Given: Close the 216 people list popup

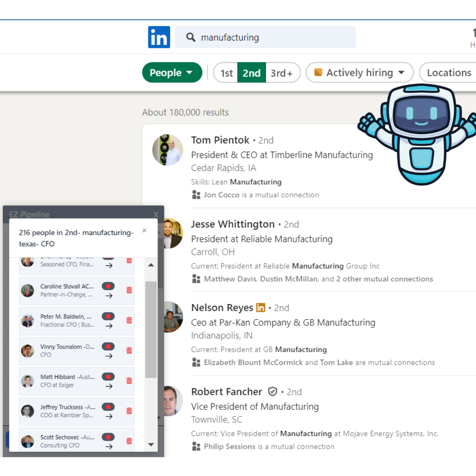Looking at the screenshot, I should point(145,231).
